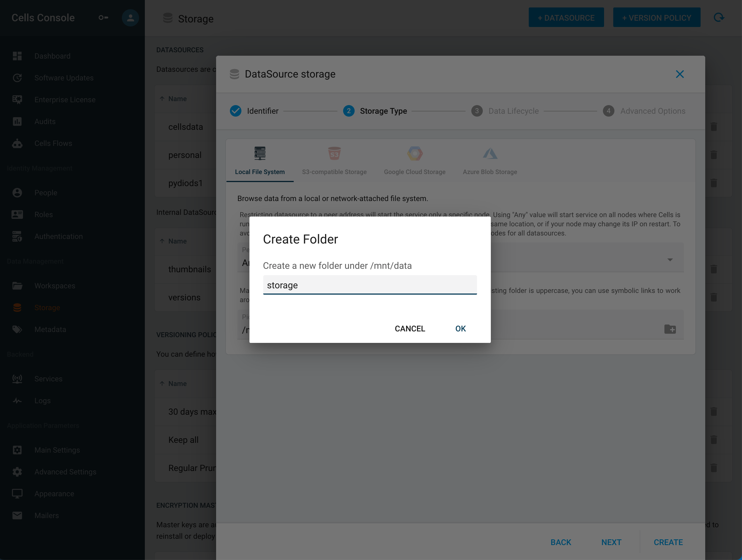
Task: Open Services in sidebar
Action: (48, 379)
